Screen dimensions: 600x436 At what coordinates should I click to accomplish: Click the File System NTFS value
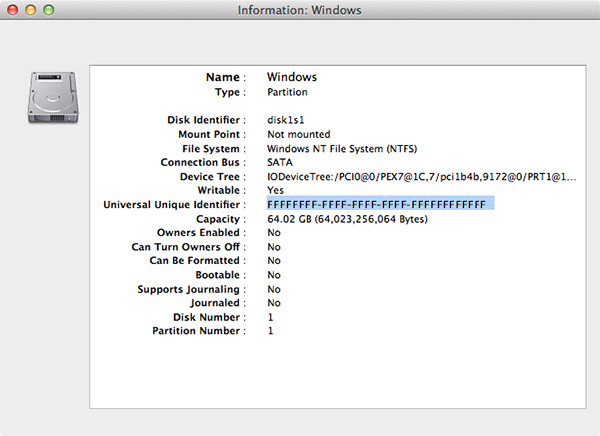[342, 149]
